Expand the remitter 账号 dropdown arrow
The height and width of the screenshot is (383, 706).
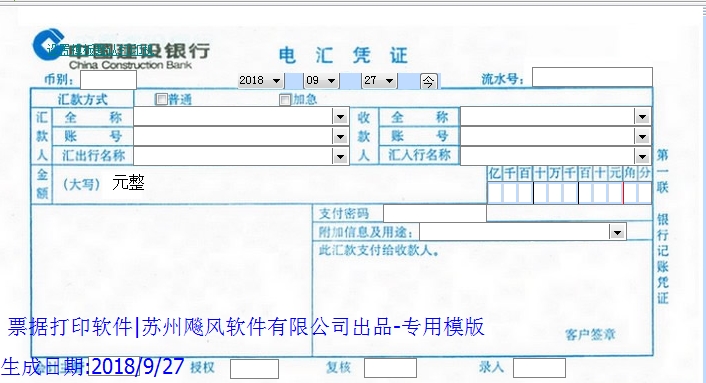[x=340, y=136]
